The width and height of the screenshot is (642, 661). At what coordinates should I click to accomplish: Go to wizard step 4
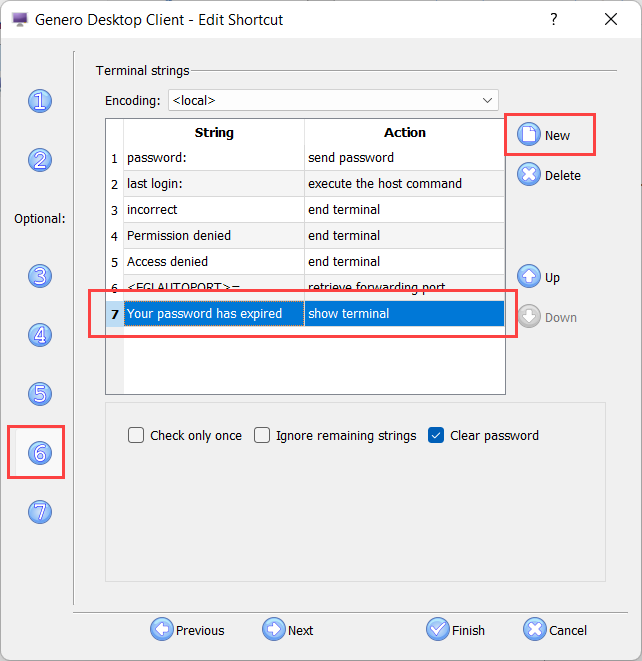(40, 335)
